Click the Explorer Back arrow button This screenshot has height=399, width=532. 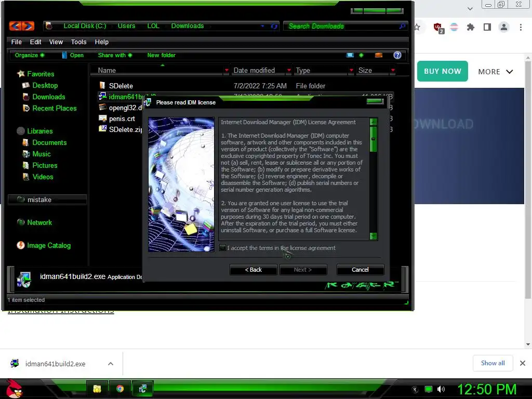pyautogui.click(x=15, y=26)
